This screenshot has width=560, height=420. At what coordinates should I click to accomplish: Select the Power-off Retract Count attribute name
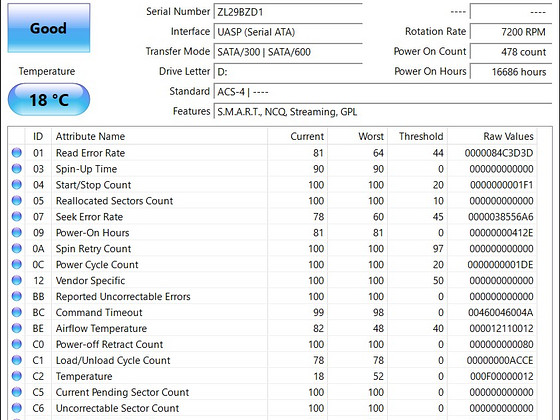click(109, 344)
